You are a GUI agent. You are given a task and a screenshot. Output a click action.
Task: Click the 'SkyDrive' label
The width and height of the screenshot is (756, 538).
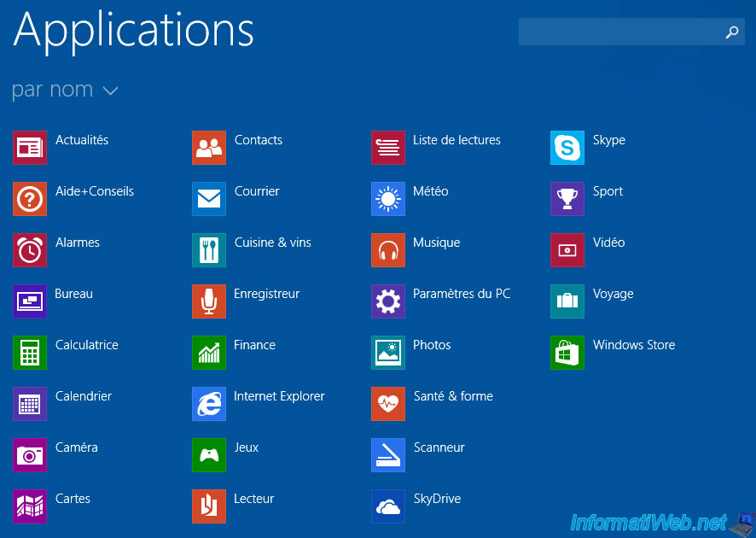[438, 499]
